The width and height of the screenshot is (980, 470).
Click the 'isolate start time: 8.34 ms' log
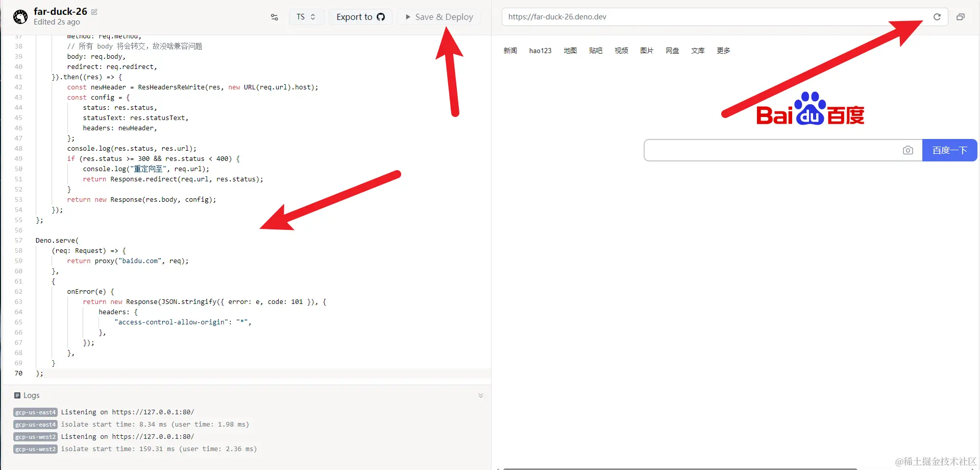click(155, 425)
